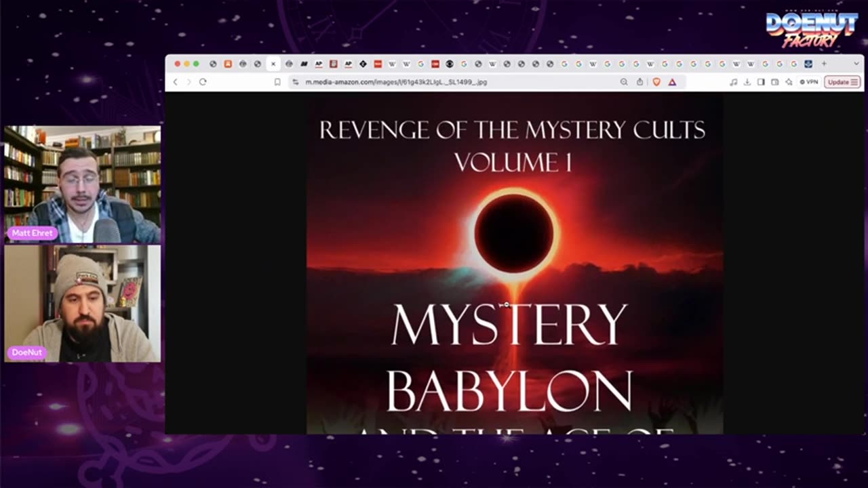Click the VPN button
Screen dimensions: 868x488
(808, 82)
